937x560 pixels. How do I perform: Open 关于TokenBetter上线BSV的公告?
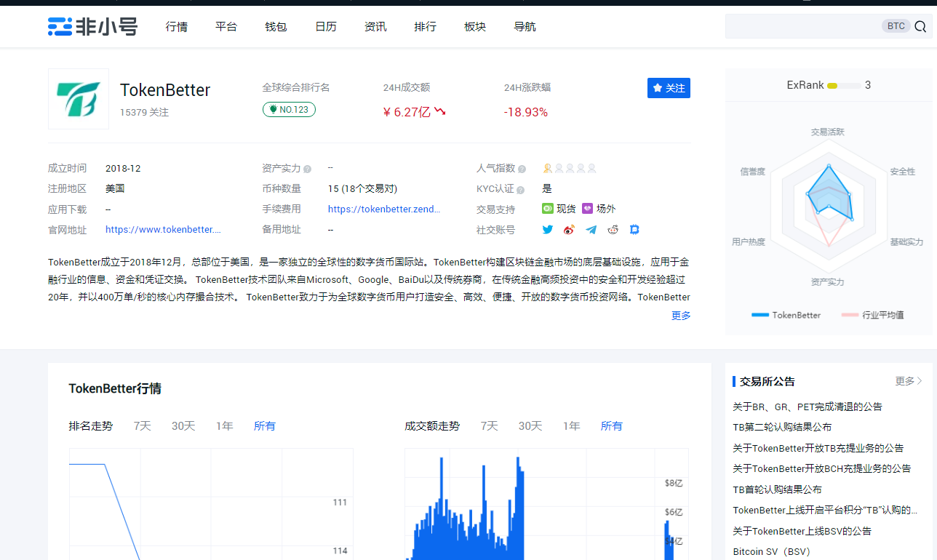pyautogui.click(x=802, y=531)
